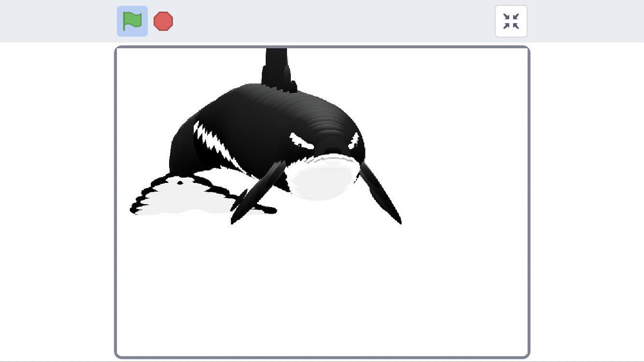Image resolution: width=644 pixels, height=362 pixels.
Task: Click the green flag to start project
Action: tap(132, 21)
